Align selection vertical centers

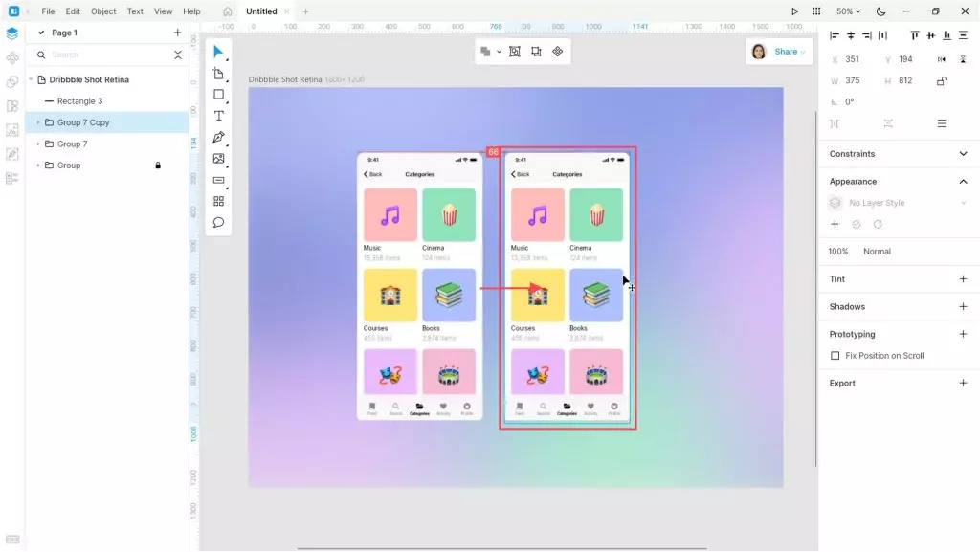(931, 35)
